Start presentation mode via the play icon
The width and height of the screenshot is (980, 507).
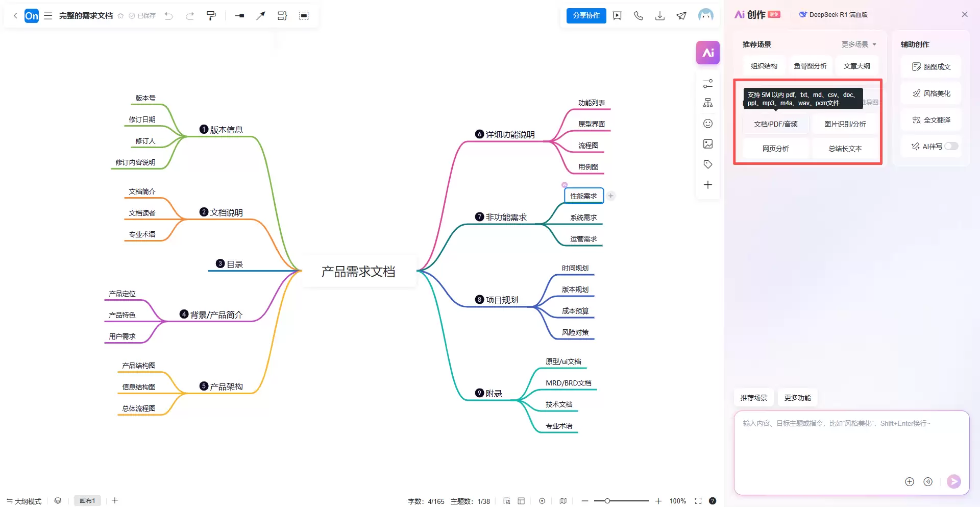pos(617,16)
